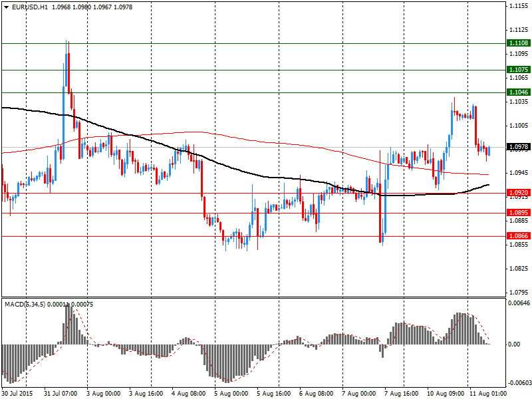Image resolution: width=532 pixels, height=399 pixels.
Task: Select the 7 Aug 00:00 time axis label
Action: point(358,394)
